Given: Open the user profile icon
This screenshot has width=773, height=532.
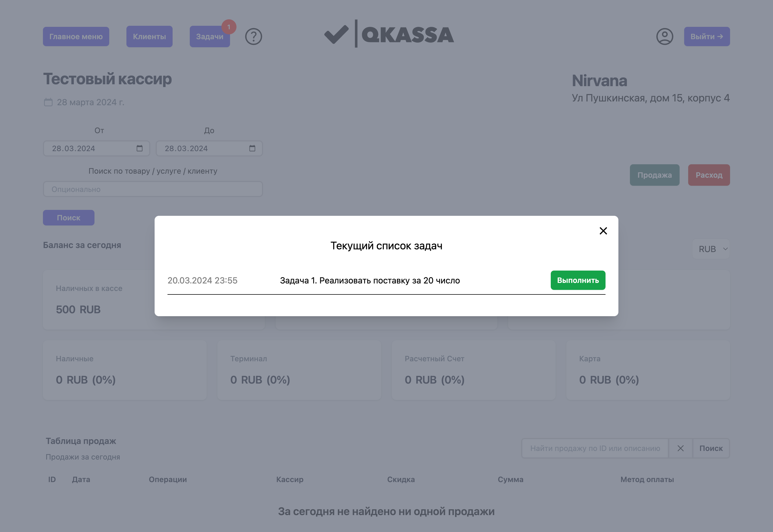Looking at the screenshot, I should pos(665,37).
